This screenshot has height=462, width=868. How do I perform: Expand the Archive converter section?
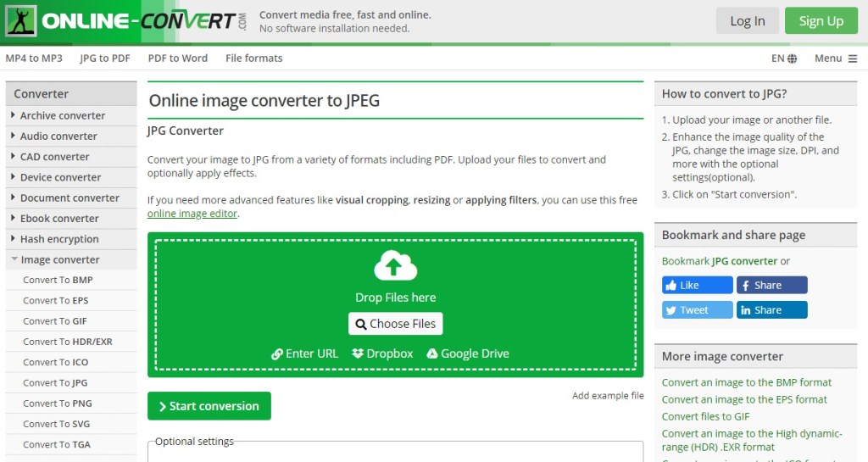click(x=62, y=116)
